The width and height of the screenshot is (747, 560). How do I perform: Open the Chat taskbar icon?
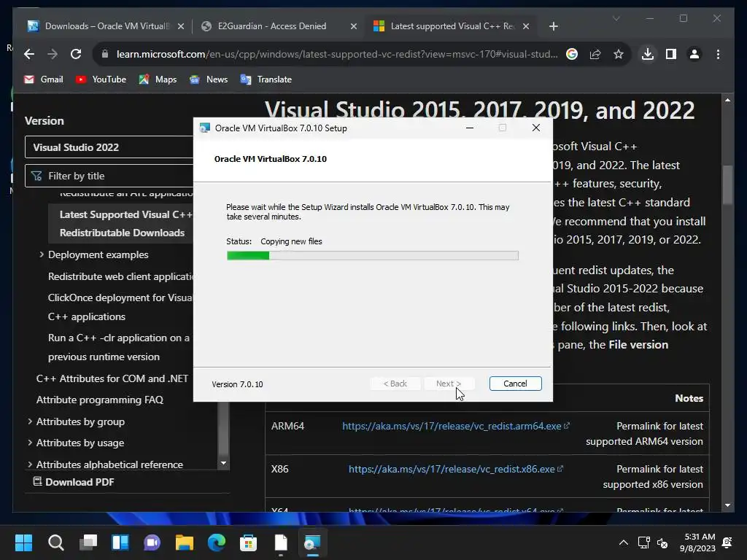[152, 542]
